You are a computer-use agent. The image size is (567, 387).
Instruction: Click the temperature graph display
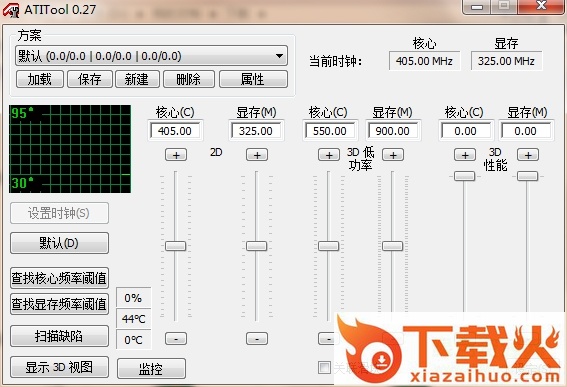pyautogui.click(x=70, y=149)
